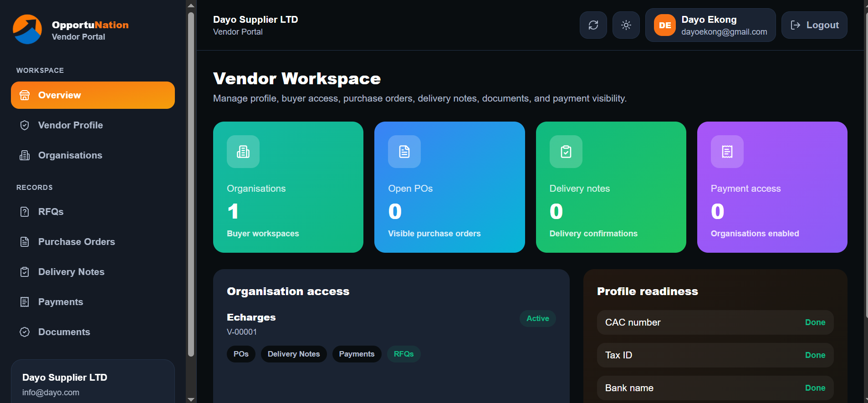This screenshot has width=868, height=403.
Task: Click the Active status badge for Echarges
Action: click(538, 318)
